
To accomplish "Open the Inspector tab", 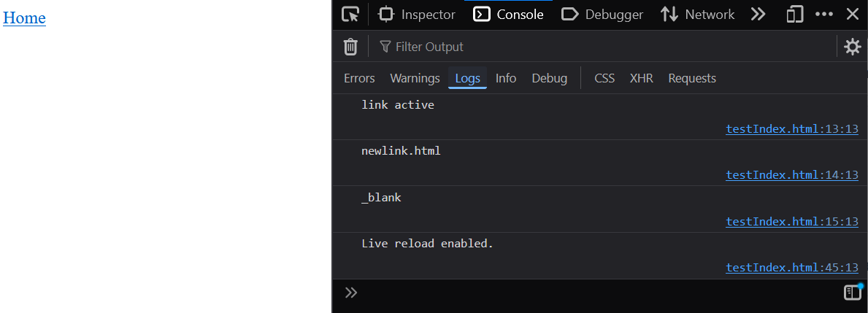I will [418, 15].
